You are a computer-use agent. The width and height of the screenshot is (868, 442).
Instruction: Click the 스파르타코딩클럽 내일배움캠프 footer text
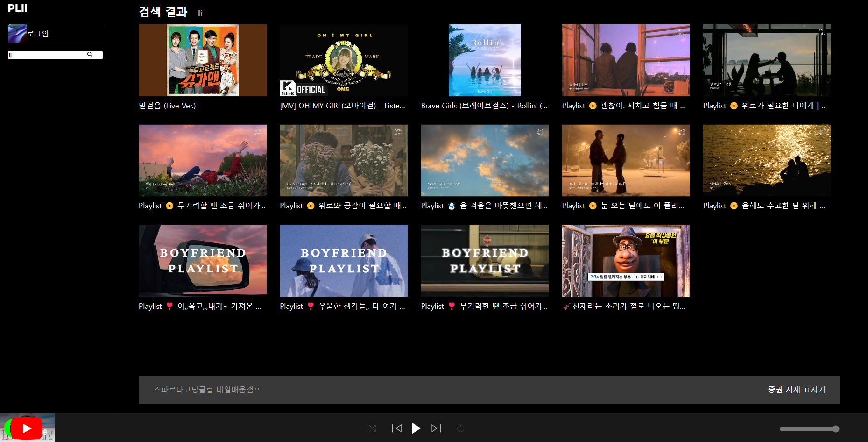(207, 390)
